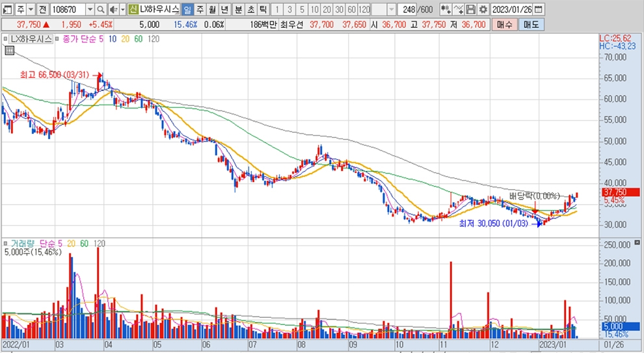Select the 초 second chart tab

tap(251, 9)
